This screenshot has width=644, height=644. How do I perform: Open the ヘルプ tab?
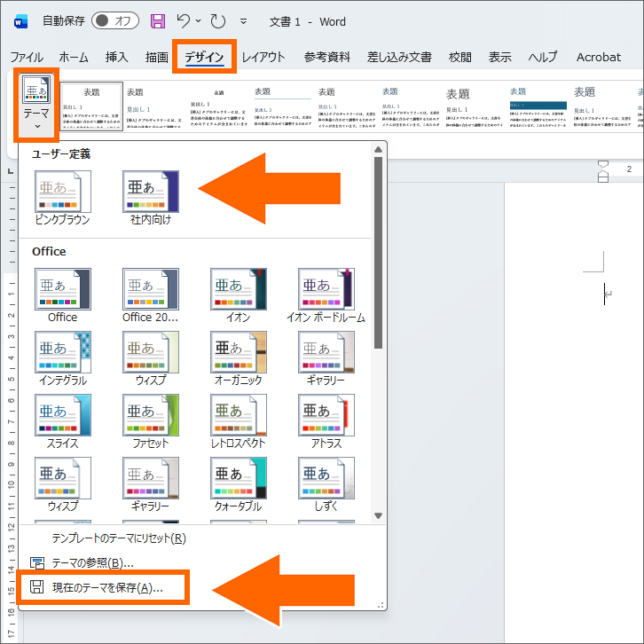click(x=543, y=57)
